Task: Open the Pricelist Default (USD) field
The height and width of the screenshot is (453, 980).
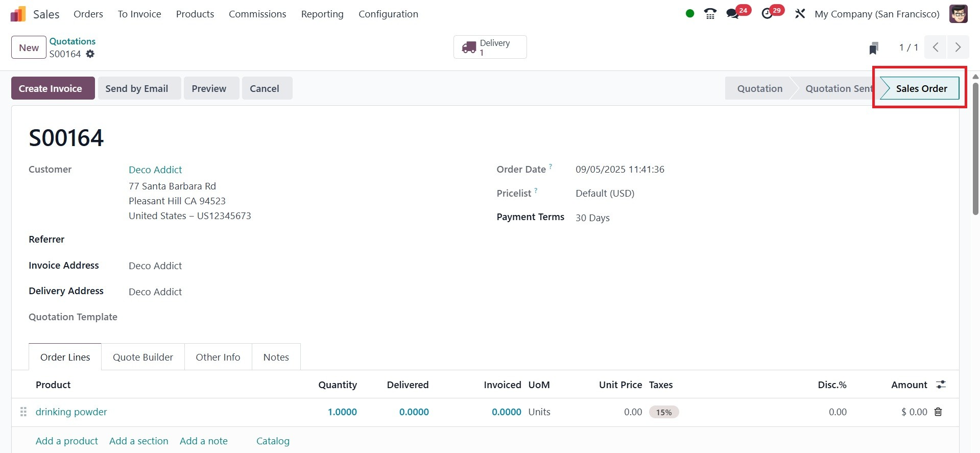Action: [605, 193]
